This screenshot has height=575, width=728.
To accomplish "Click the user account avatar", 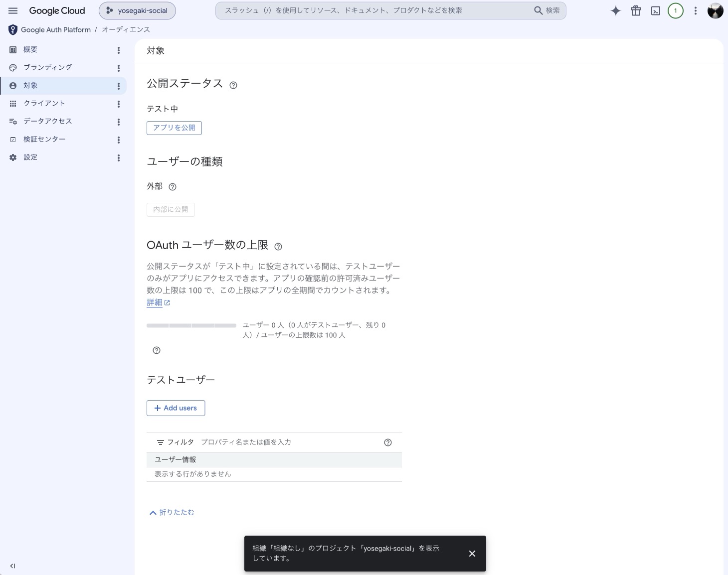I will tap(716, 10).
